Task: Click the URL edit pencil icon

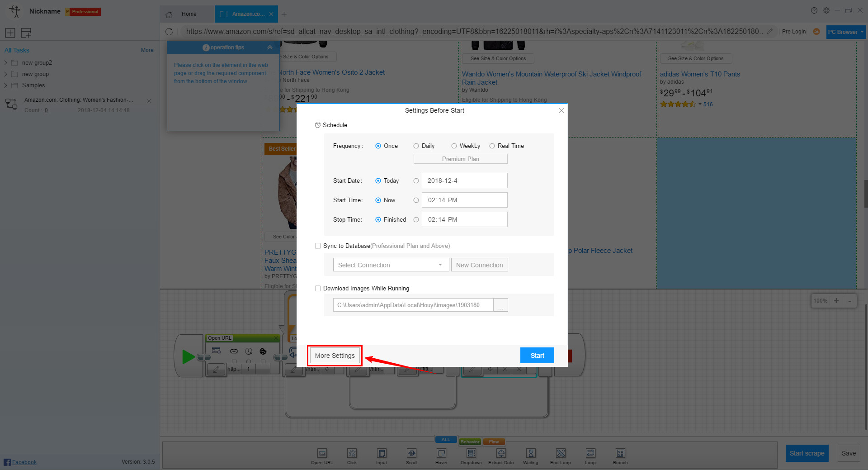Action: click(770, 32)
